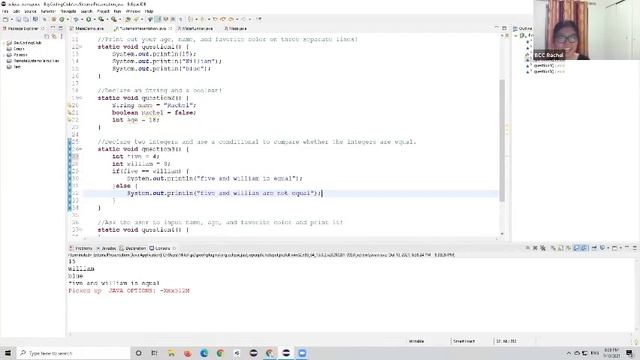The height and width of the screenshot is (360, 640).
Task: Collapse question1 method fold marker line 12
Action: point(80,47)
